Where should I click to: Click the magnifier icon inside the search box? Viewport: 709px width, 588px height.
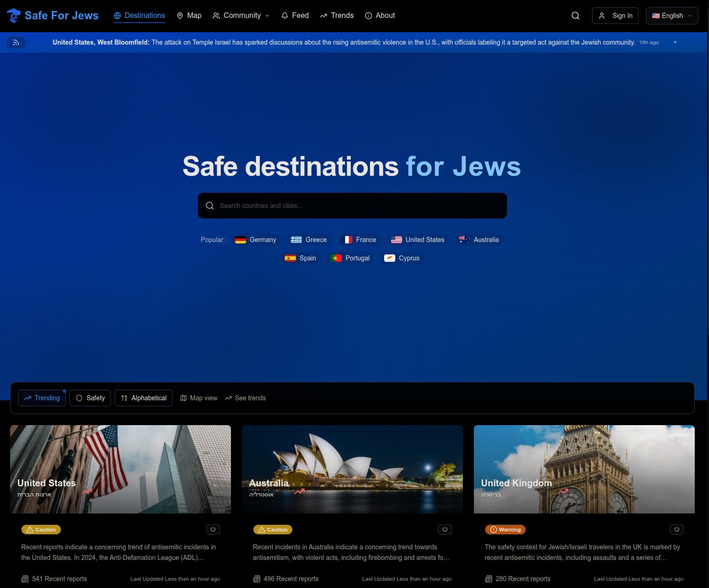point(210,206)
